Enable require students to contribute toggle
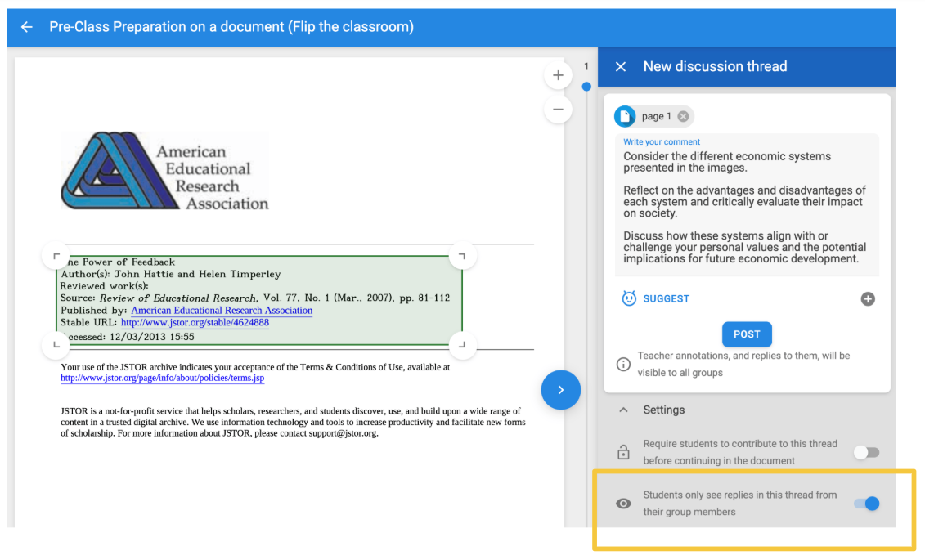The height and width of the screenshot is (560, 925). pos(867,452)
